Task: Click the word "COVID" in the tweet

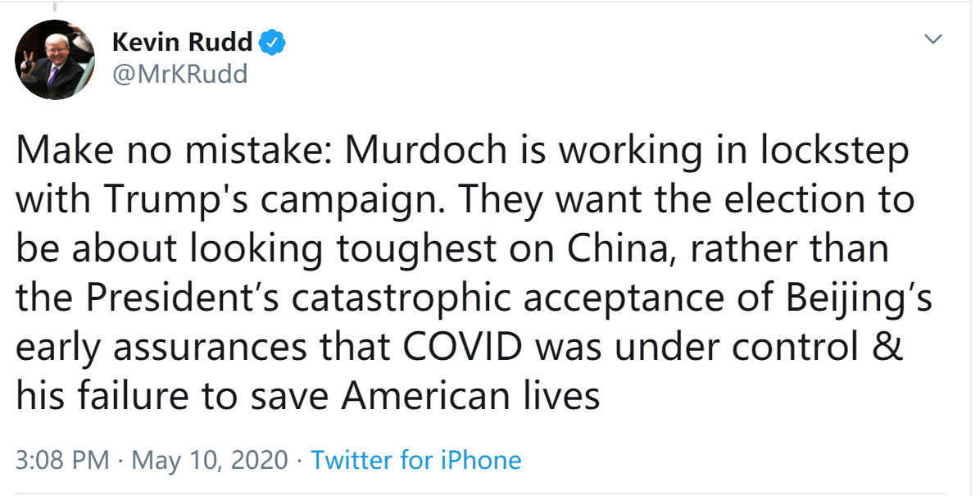Action: point(464,348)
